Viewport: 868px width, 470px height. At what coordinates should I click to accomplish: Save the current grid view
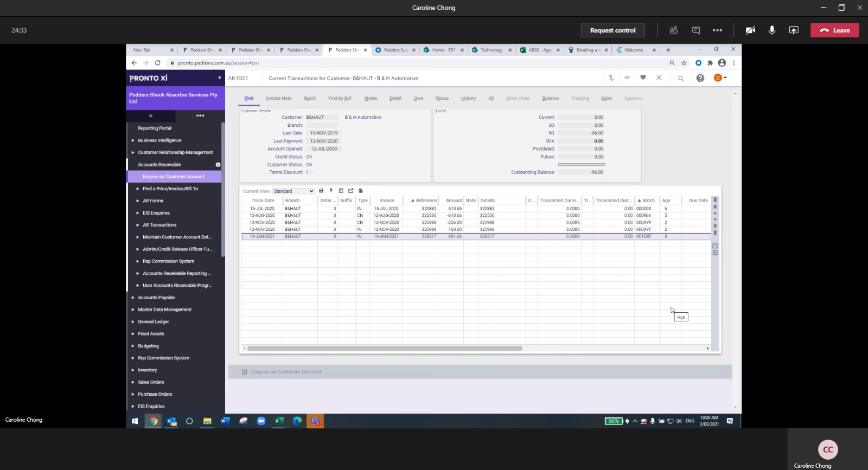pyautogui.click(x=321, y=191)
